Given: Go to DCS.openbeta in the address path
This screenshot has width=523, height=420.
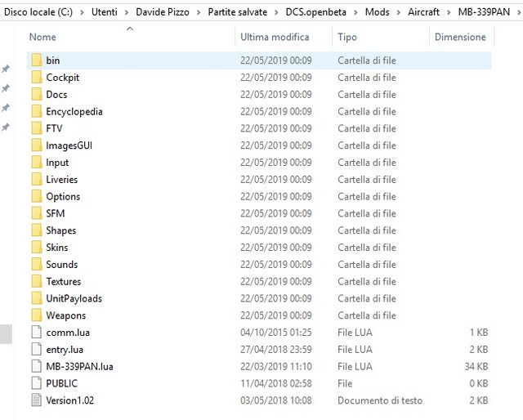Looking at the screenshot, I should coord(316,12).
